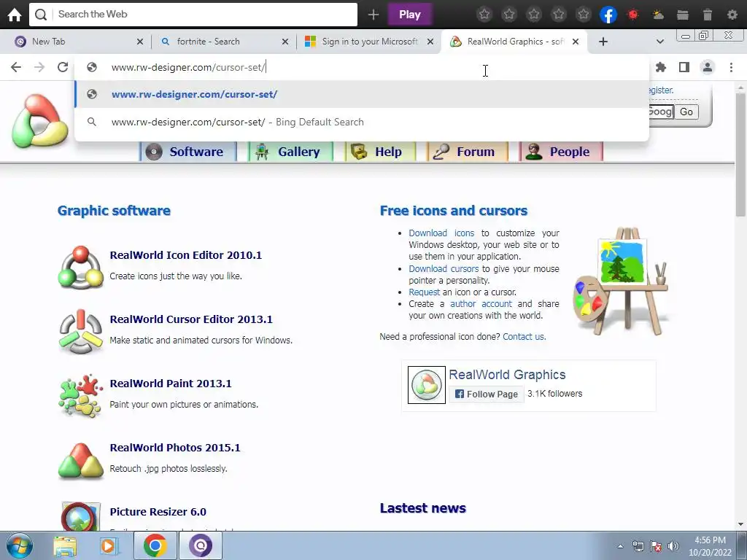
Task: Open the Picture Resizer 6.0 link
Action: [158, 512]
